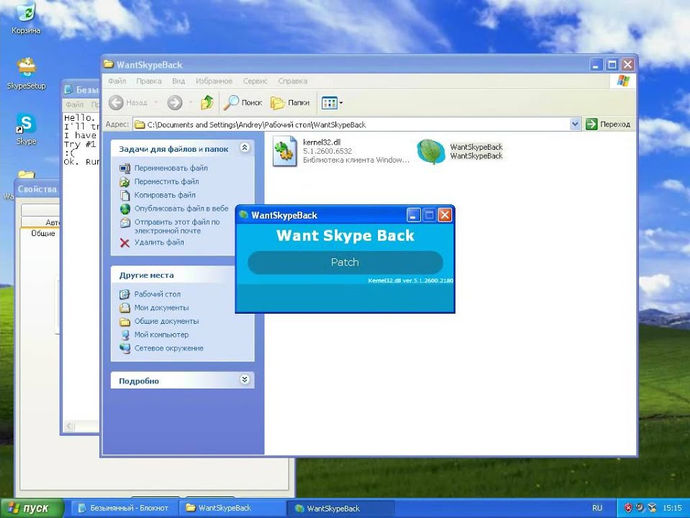Click the Windows flag logo in Explorer
The image size is (690, 518).
point(623,81)
